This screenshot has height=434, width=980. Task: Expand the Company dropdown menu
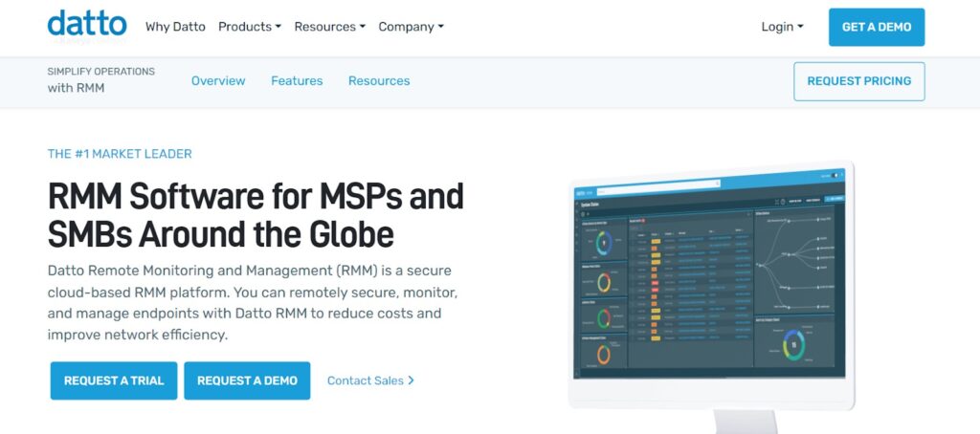(x=411, y=27)
